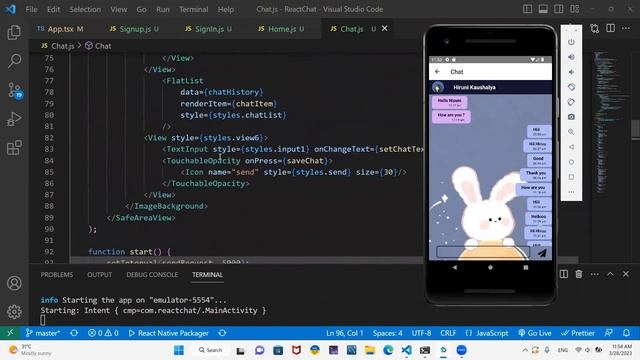Viewport: 640px width, 360px height.
Task: Change encoding via UTF-8 status item
Action: [421, 333]
